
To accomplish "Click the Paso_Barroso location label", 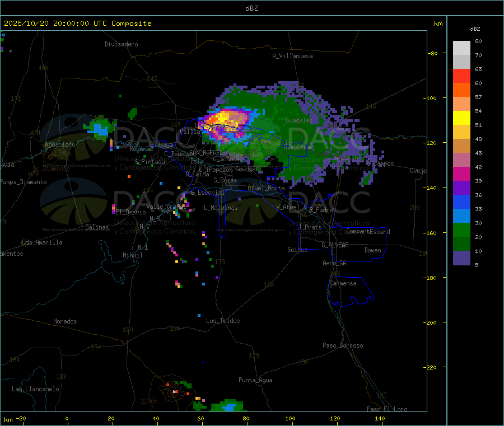I will pos(343,345).
